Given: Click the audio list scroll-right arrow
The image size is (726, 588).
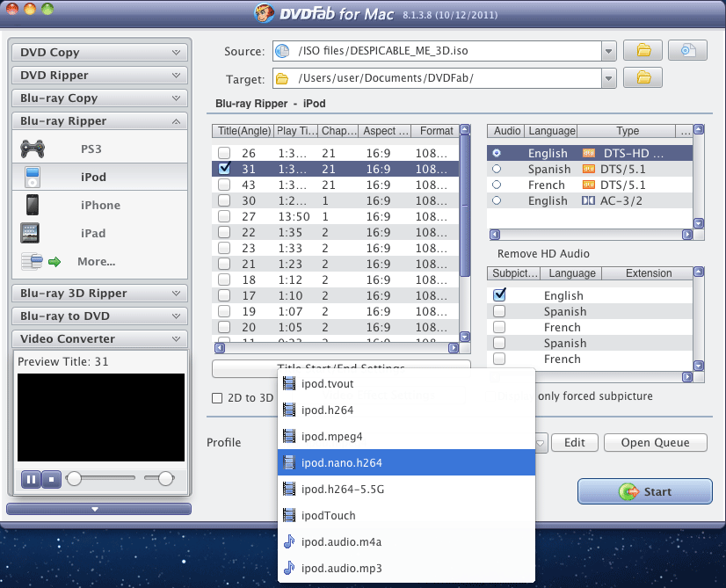Looking at the screenshot, I should coord(687,235).
